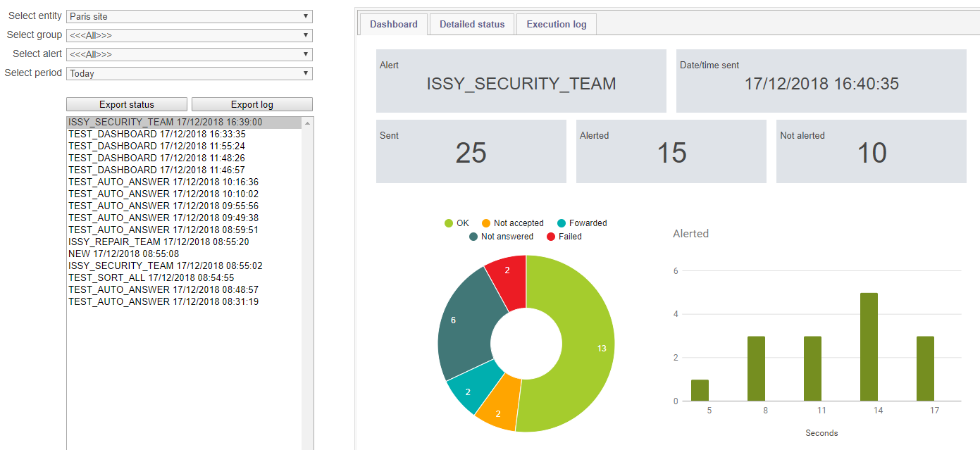Click the list scrollbar up arrow
Image resolution: width=980 pixels, height=450 pixels.
[307, 123]
